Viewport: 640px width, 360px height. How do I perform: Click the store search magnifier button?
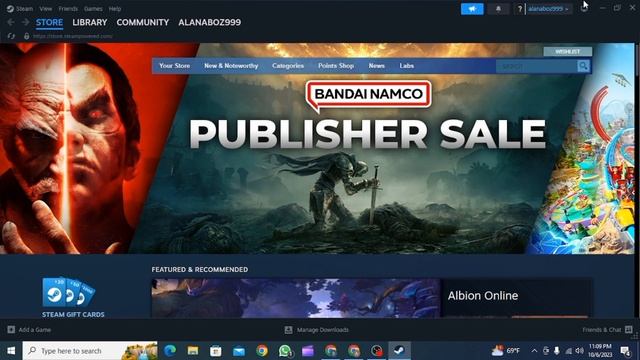(x=583, y=66)
